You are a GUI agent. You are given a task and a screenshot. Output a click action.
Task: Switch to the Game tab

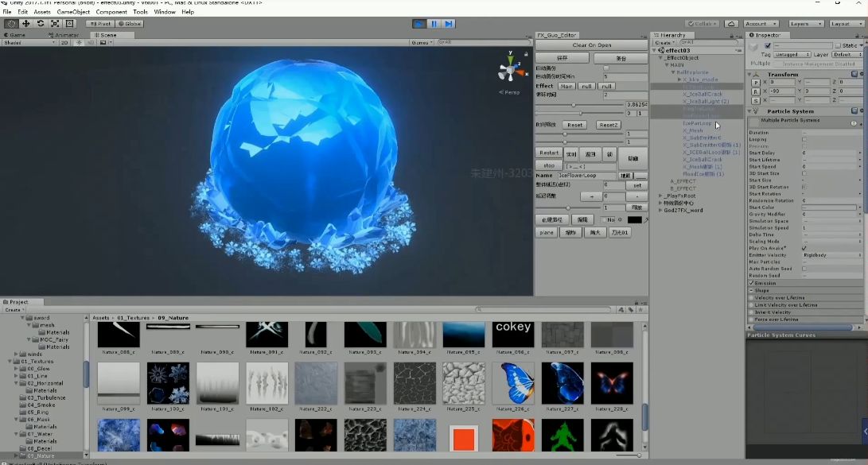(14, 34)
